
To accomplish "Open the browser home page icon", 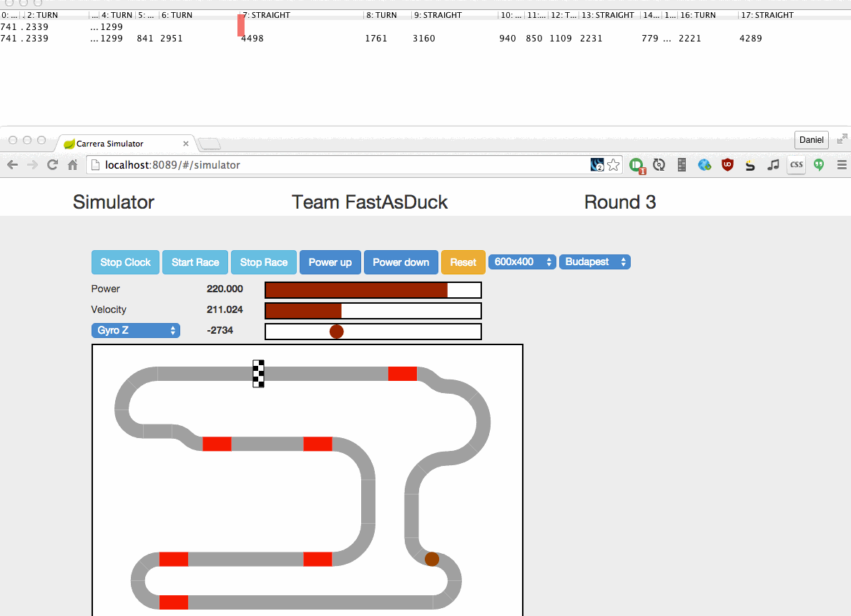I will click(72, 165).
